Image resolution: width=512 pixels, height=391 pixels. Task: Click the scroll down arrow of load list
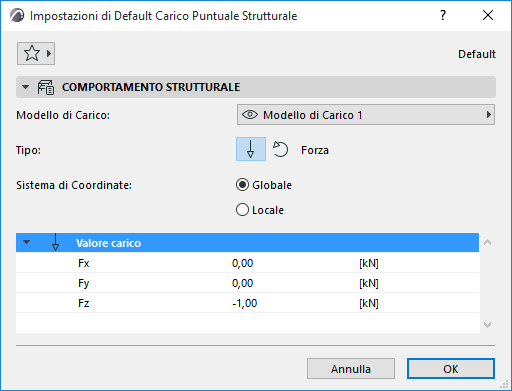pyautogui.click(x=487, y=324)
